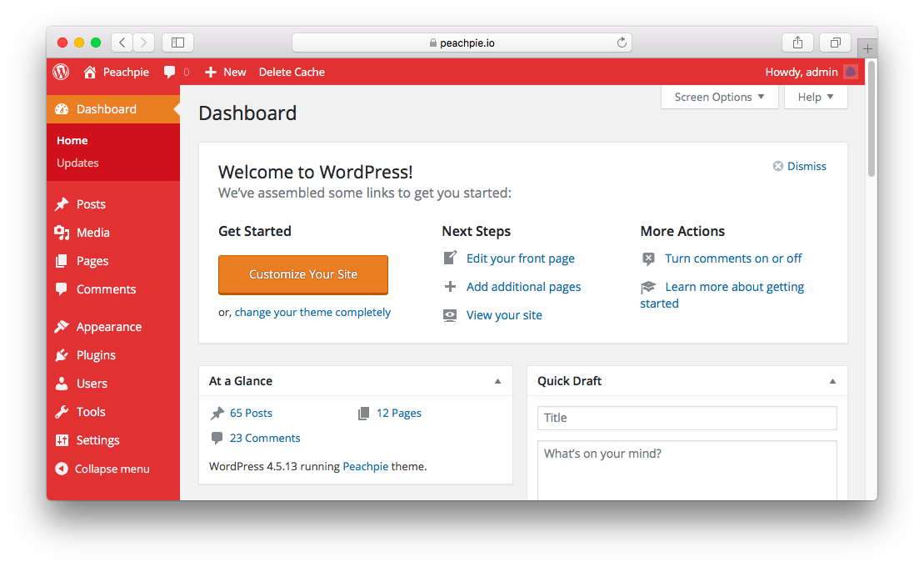Click the Settings sliders icon

click(62, 440)
